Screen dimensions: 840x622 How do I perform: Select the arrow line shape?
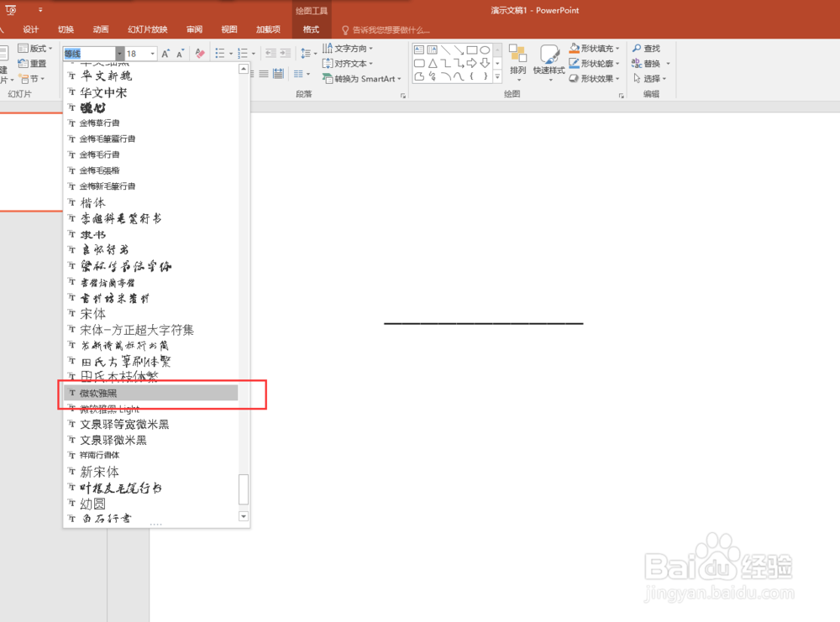(459, 50)
